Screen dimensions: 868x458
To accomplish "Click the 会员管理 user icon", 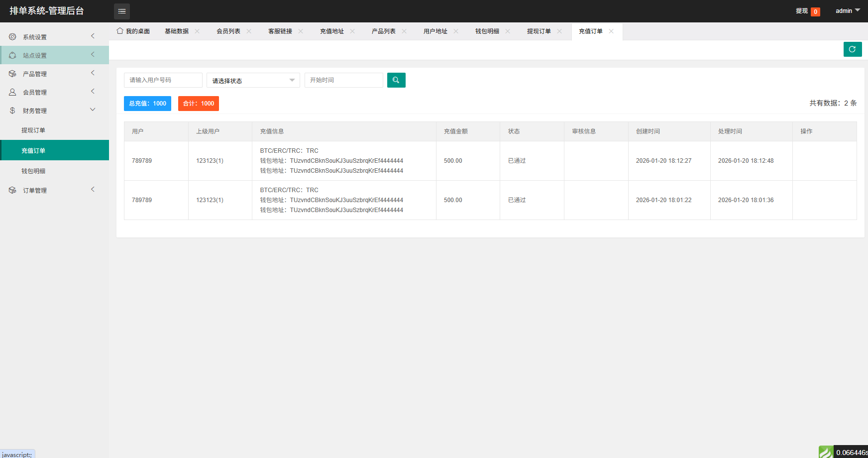I will 12,92.
